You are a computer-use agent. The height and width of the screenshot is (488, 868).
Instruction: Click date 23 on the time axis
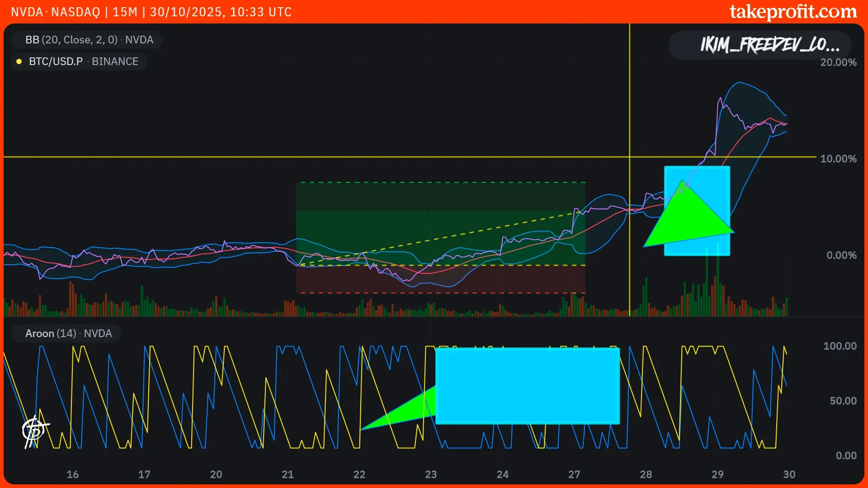(x=430, y=474)
